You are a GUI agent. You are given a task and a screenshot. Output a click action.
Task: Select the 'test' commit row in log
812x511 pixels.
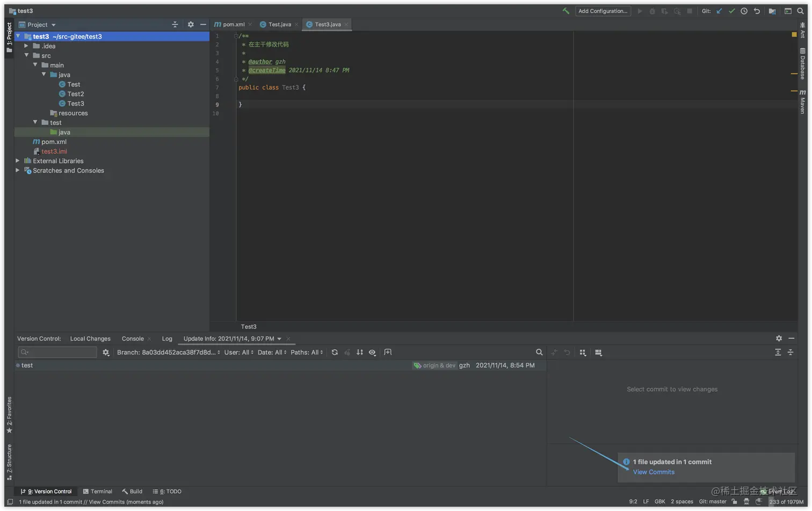coord(280,365)
